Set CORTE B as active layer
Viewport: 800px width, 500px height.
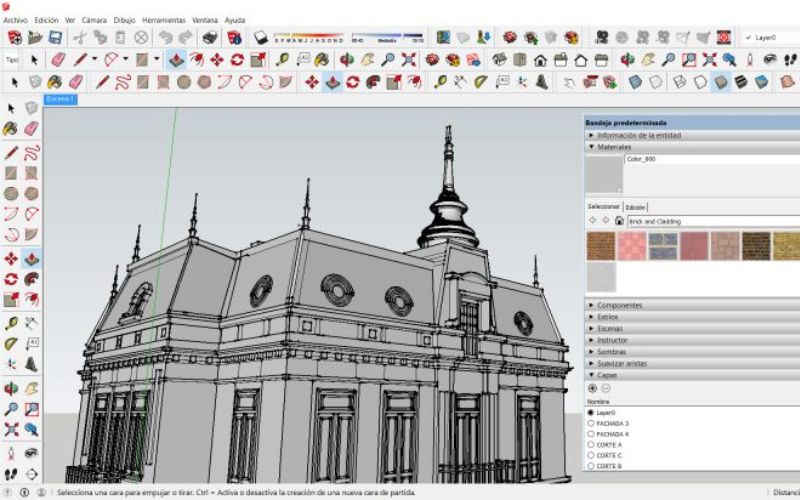591,466
